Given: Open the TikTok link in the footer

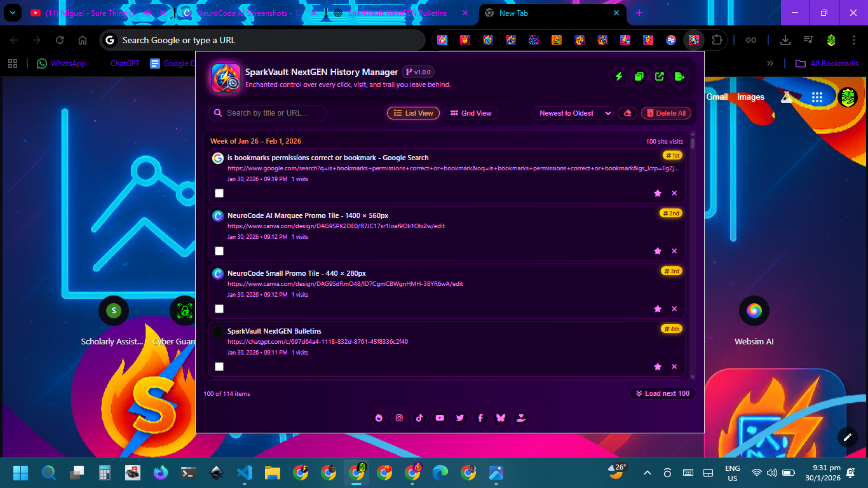Looking at the screenshot, I should click(419, 418).
